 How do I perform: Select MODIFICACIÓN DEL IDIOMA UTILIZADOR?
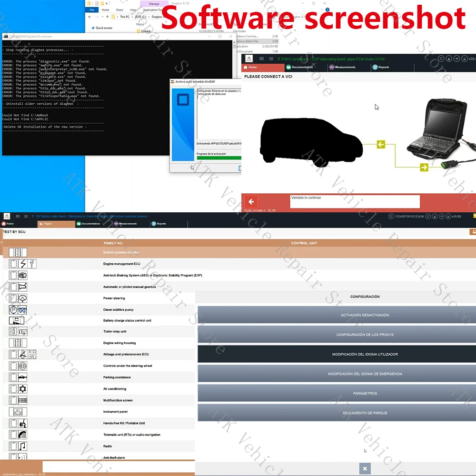coord(337,354)
